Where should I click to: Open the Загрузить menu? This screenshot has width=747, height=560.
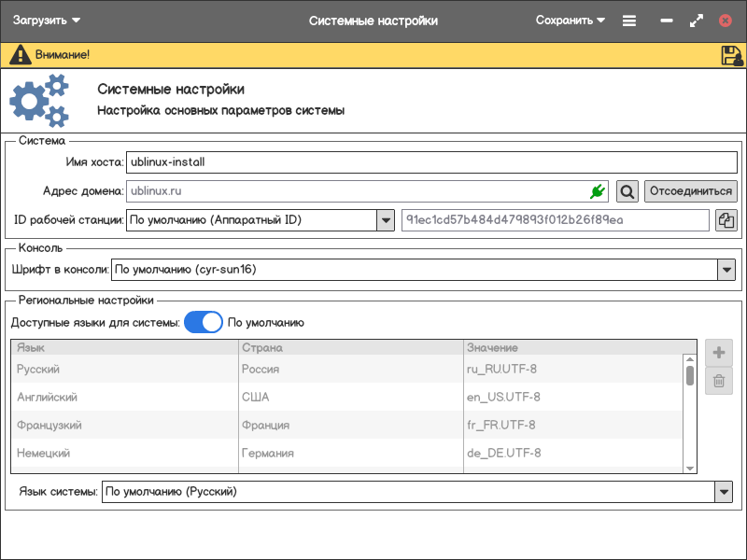tap(46, 21)
